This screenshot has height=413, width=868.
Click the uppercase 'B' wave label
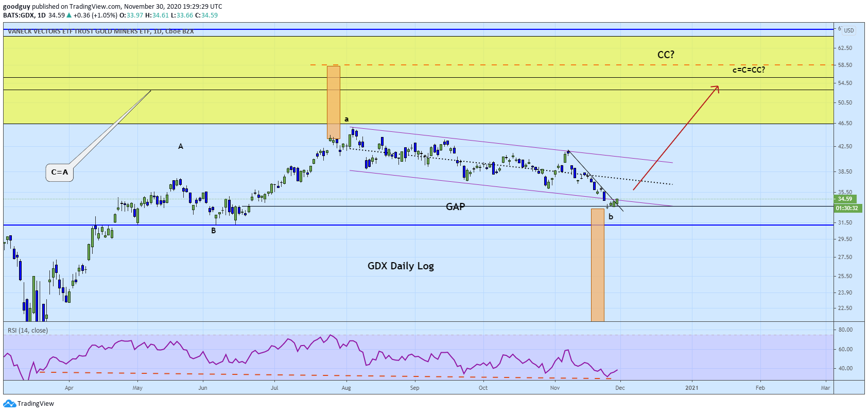pyautogui.click(x=214, y=231)
